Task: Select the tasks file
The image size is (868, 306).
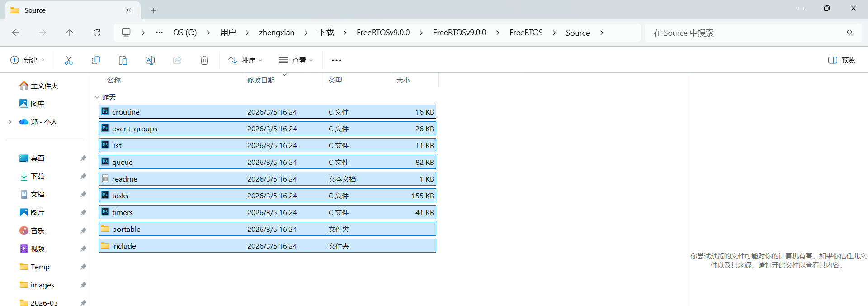Action: (267, 196)
